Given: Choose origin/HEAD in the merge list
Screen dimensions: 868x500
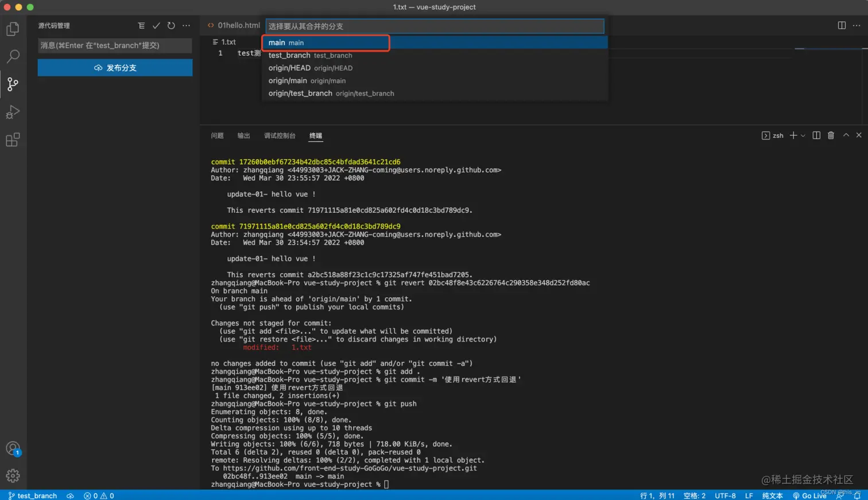Looking at the screenshot, I should (435, 68).
